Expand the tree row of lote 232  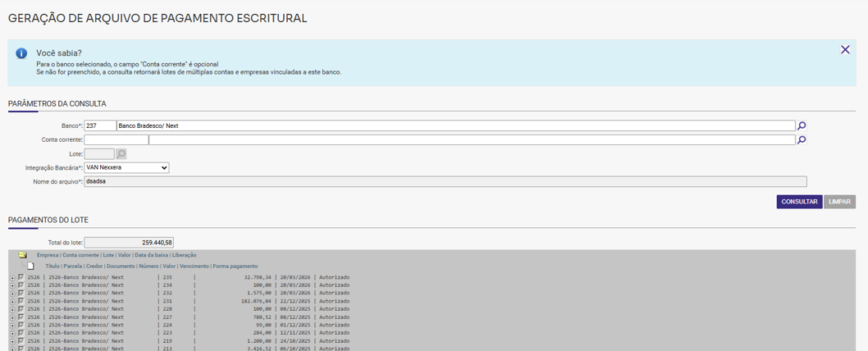click(x=13, y=294)
